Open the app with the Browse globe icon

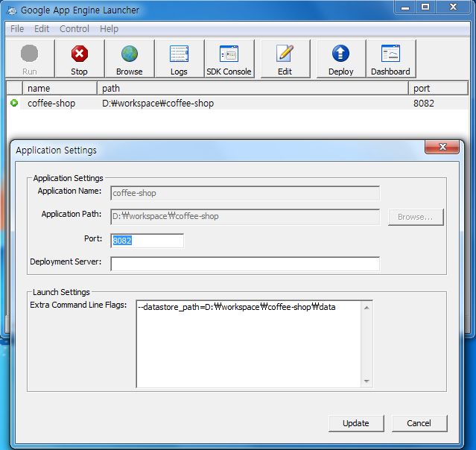click(x=130, y=59)
